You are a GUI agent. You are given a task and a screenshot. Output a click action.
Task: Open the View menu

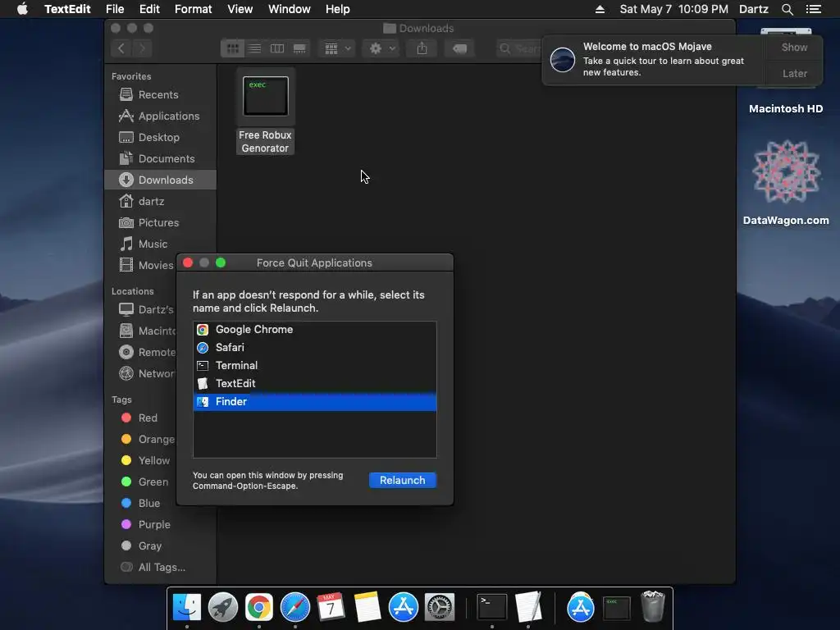[x=240, y=9]
